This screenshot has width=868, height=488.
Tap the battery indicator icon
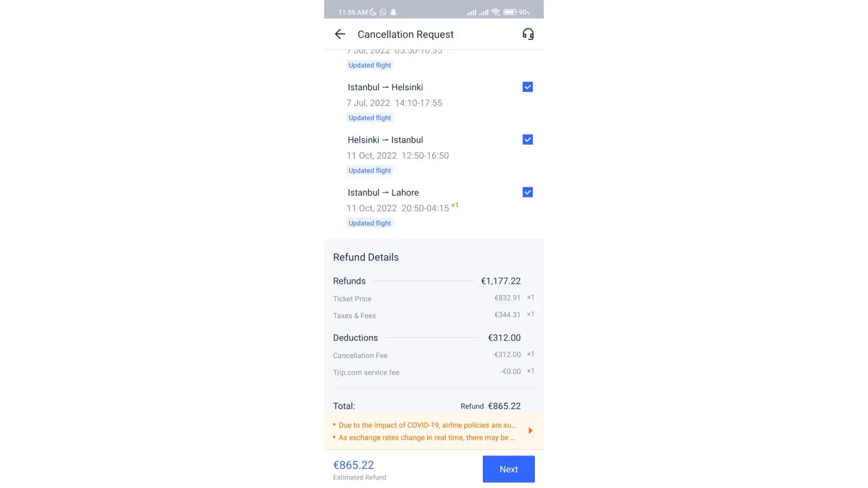click(x=510, y=12)
